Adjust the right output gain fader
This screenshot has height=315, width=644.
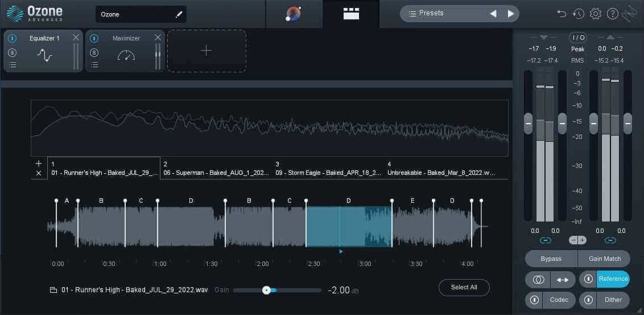pos(628,124)
